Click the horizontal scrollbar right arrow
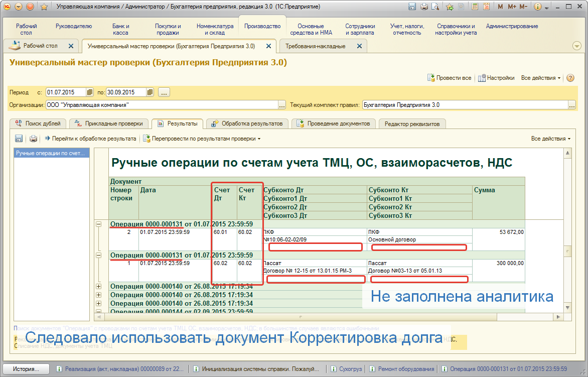This screenshot has height=377, width=588. (559, 317)
